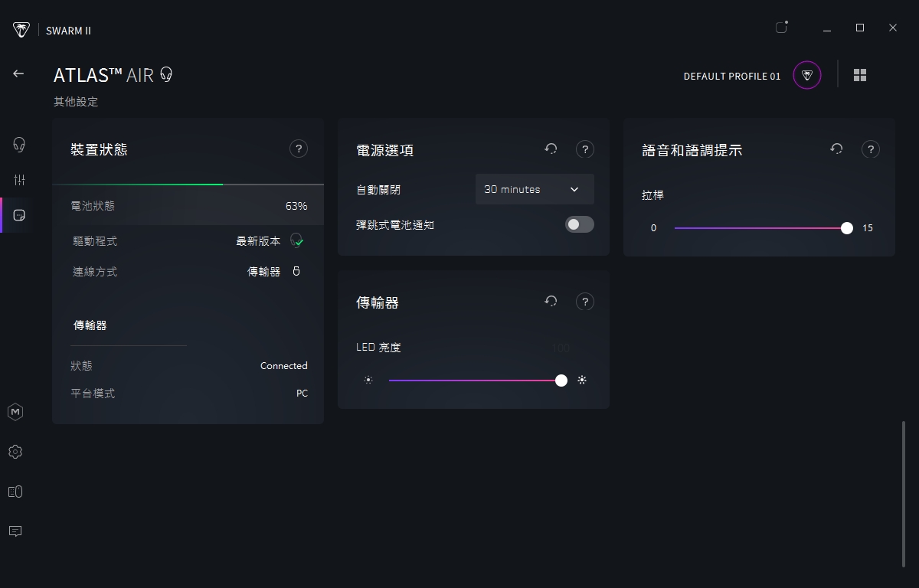Reset 語音和語調提示 settings
This screenshot has width=919, height=588.
pyautogui.click(x=836, y=149)
